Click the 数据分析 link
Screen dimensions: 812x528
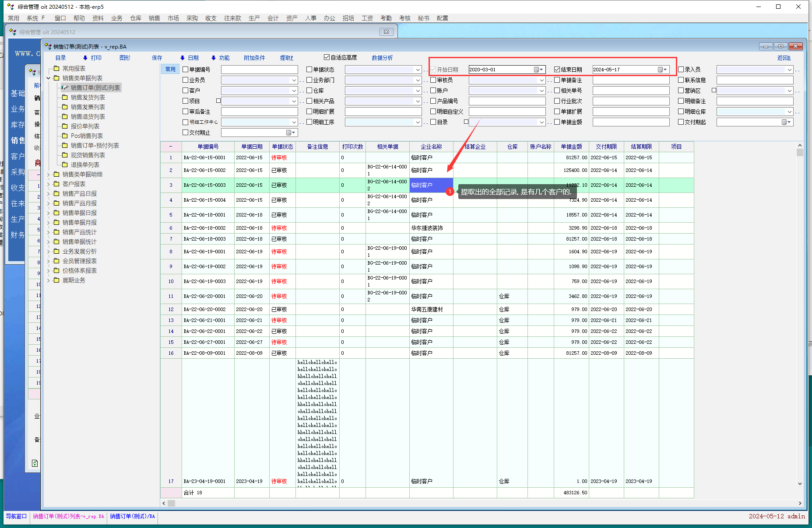click(x=382, y=58)
